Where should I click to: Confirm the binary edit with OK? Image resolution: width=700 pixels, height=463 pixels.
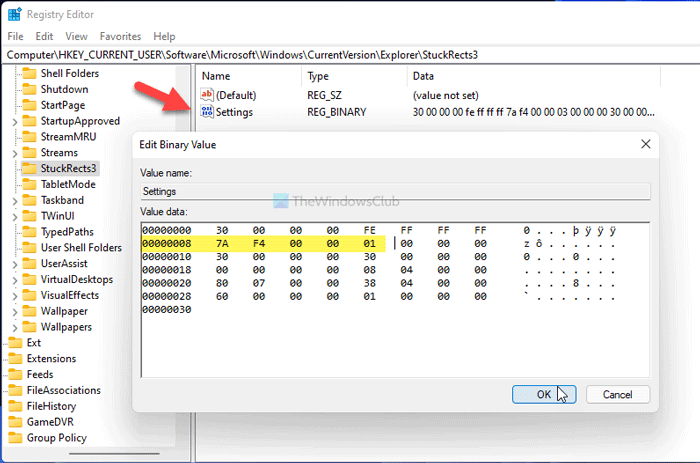[544, 394]
